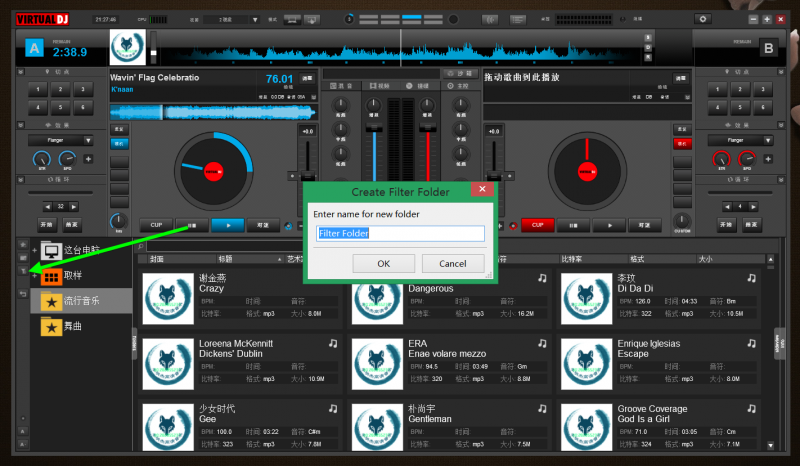Click deck A album cover art

pyautogui.click(x=128, y=47)
